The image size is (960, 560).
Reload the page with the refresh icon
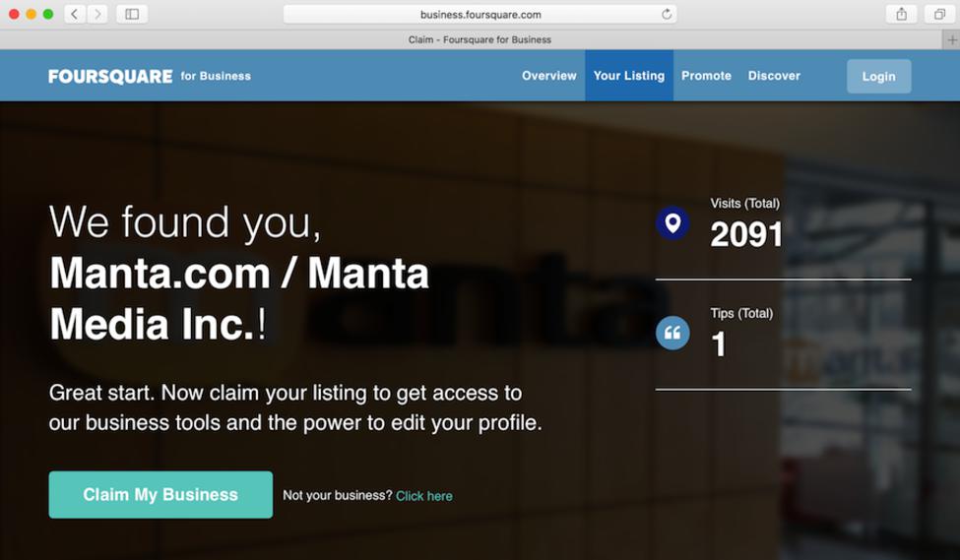click(667, 14)
